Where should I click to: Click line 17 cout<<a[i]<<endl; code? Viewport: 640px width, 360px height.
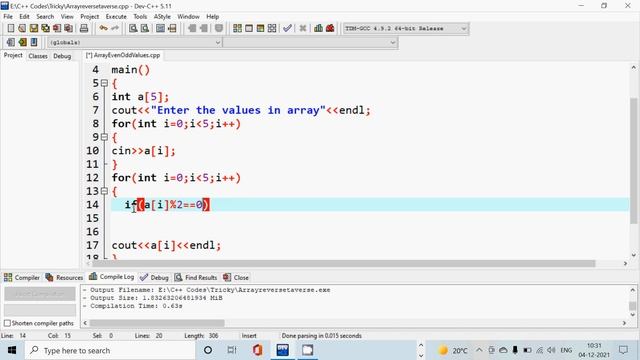tap(166, 245)
